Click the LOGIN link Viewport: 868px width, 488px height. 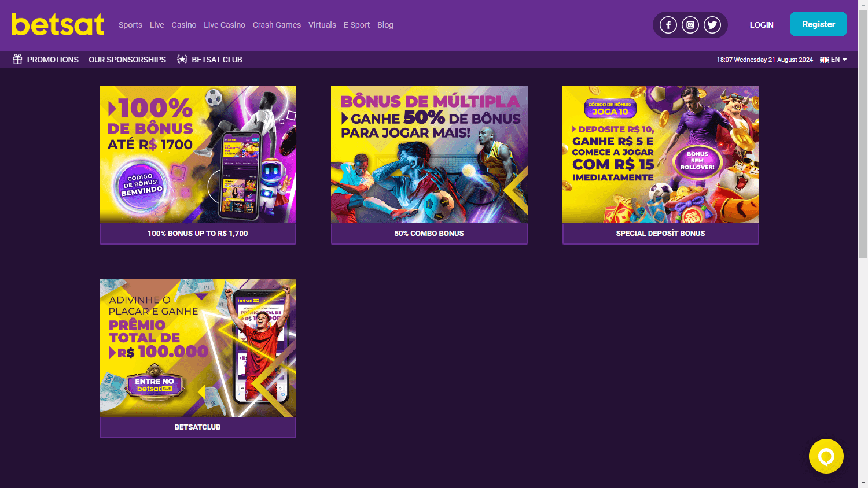[x=762, y=25]
